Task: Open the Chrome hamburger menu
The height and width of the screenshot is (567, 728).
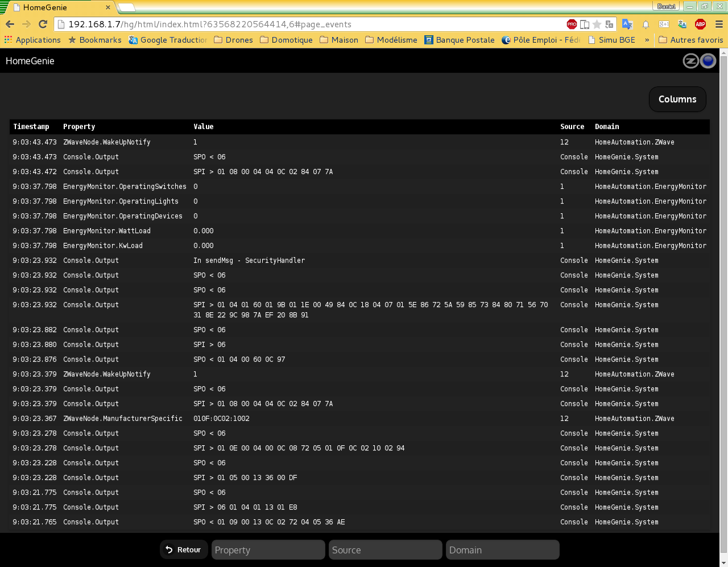Action: click(x=719, y=24)
